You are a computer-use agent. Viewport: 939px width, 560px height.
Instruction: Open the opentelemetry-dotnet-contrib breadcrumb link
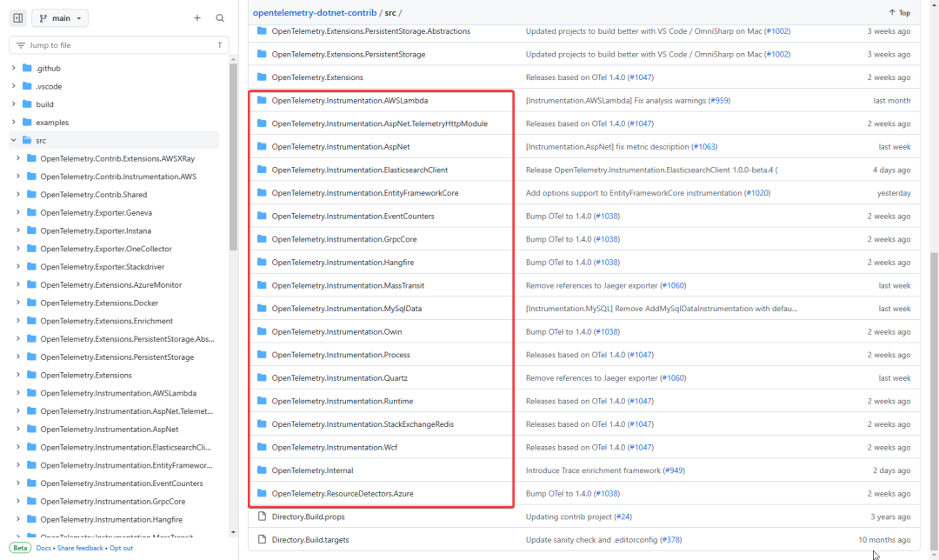coord(315,12)
